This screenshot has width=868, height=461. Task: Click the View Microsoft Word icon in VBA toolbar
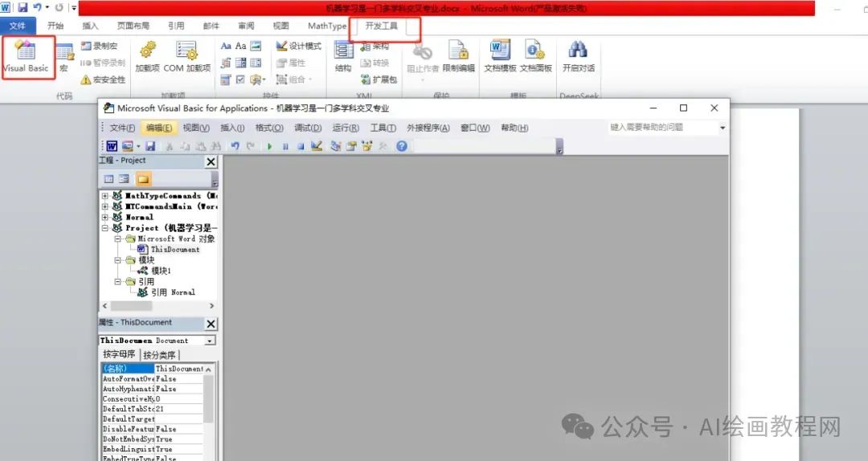click(x=112, y=146)
